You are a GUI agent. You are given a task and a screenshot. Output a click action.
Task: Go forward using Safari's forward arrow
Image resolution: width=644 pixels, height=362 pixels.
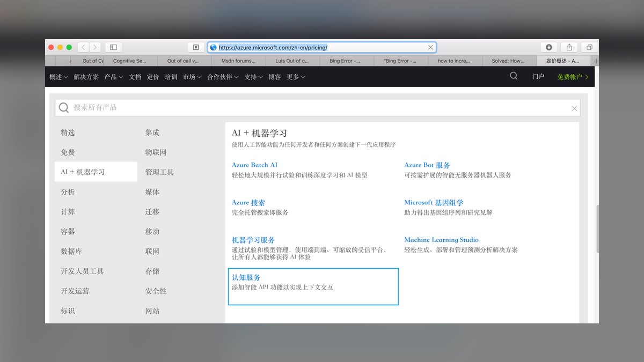(95, 47)
